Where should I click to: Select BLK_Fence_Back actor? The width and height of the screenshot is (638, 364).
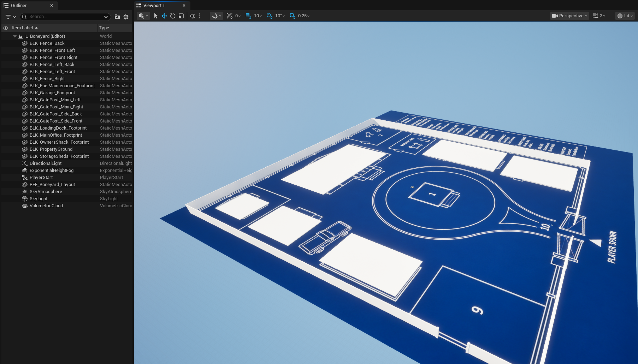point(47,43)
